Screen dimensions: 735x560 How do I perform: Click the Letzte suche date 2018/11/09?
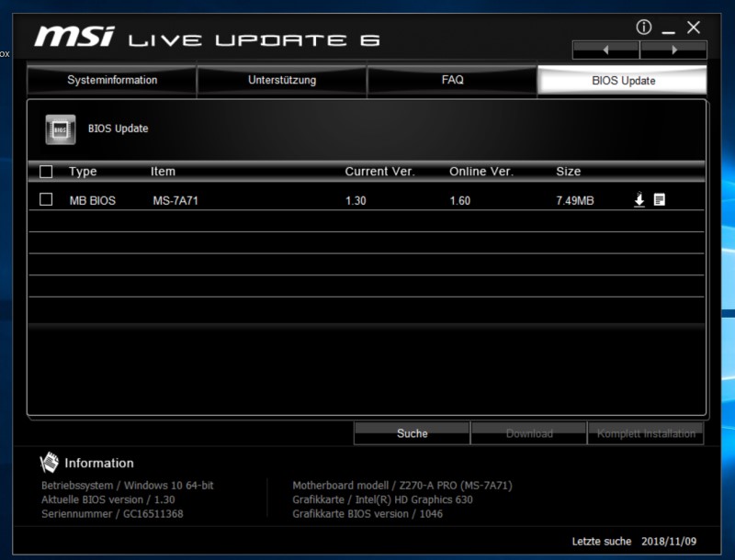pos(669,542)
